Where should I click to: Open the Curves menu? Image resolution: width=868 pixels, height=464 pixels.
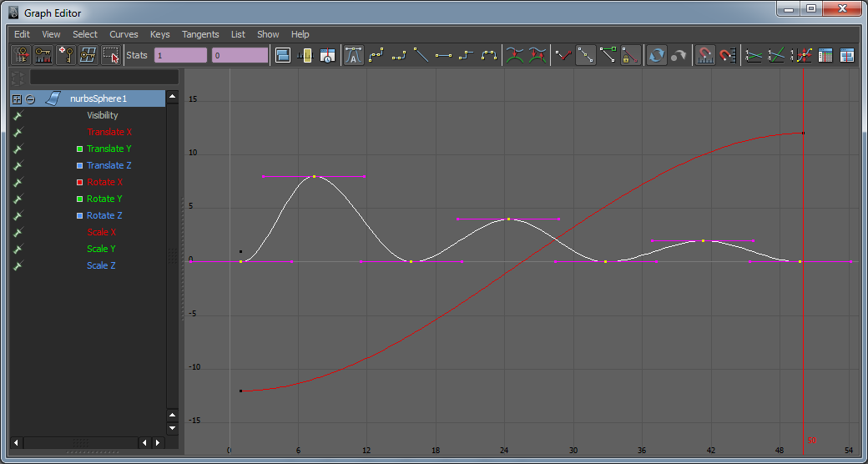124,34
